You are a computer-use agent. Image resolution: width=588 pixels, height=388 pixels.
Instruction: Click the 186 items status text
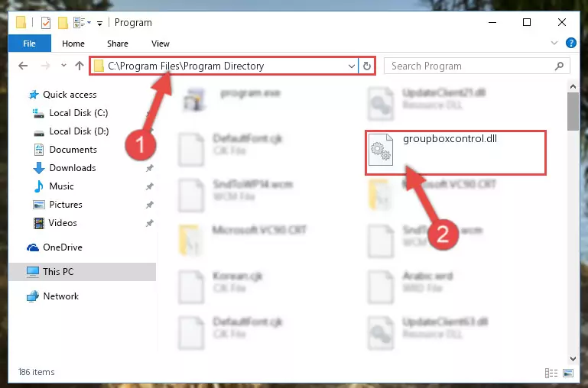coord(37,372)
